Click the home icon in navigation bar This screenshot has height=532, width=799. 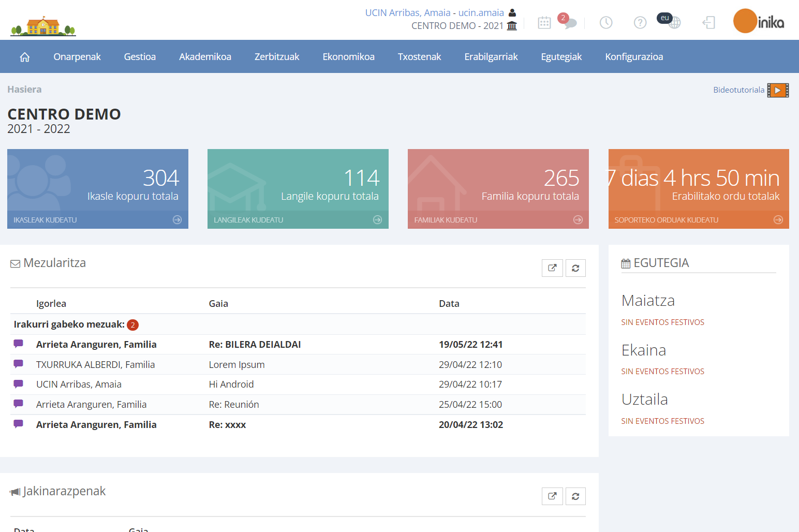coord(24,57)
